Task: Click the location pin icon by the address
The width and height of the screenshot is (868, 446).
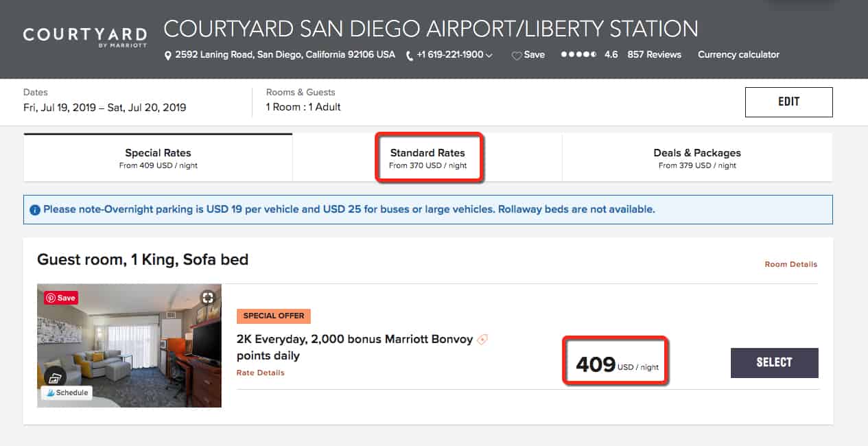Action: 168,56
